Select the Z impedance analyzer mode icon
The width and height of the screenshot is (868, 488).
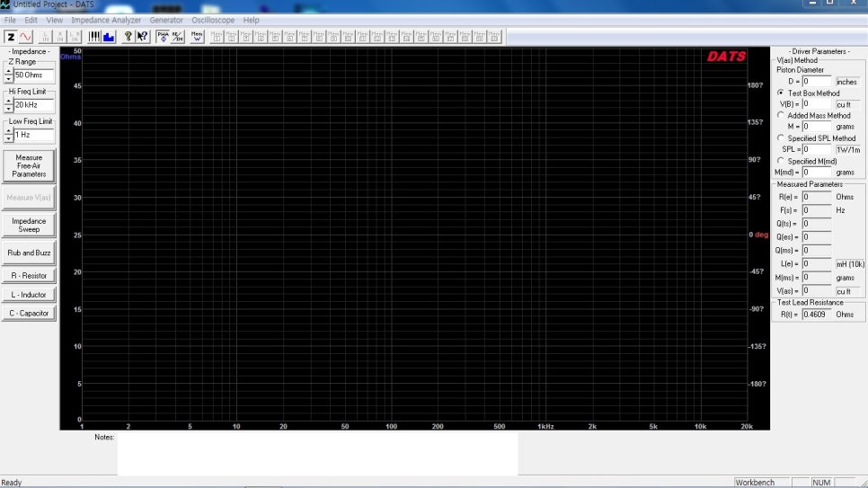point(11,37)
